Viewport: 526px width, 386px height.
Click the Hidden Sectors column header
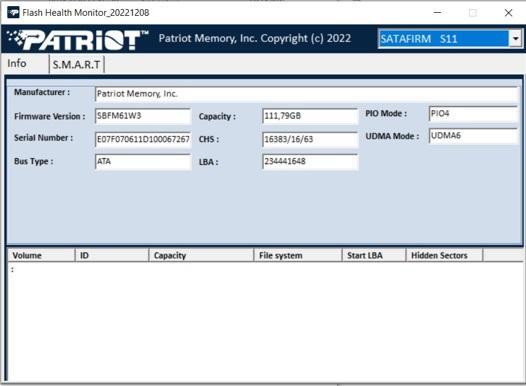click(444, 255)
